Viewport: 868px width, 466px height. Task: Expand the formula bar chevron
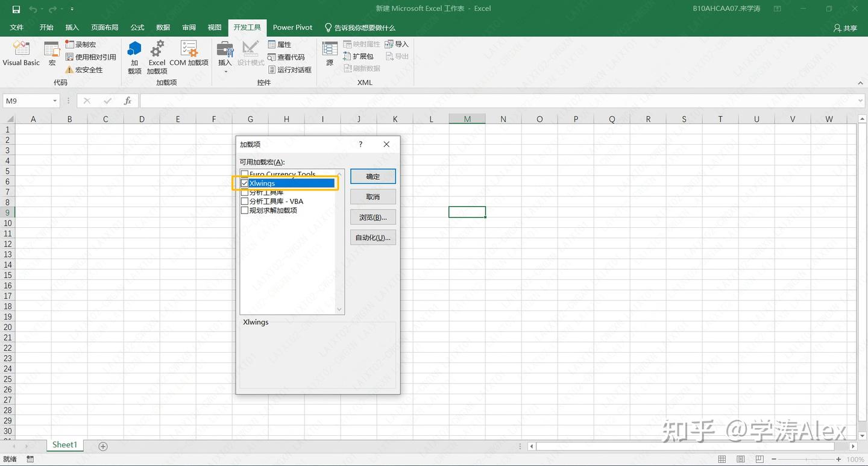(860, 101)
